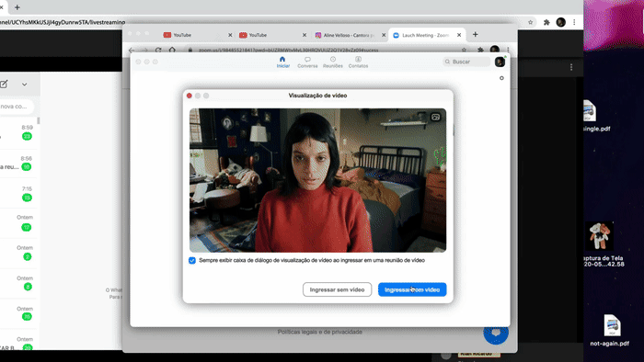Go to home page in front Chrome window

point(172,50)
